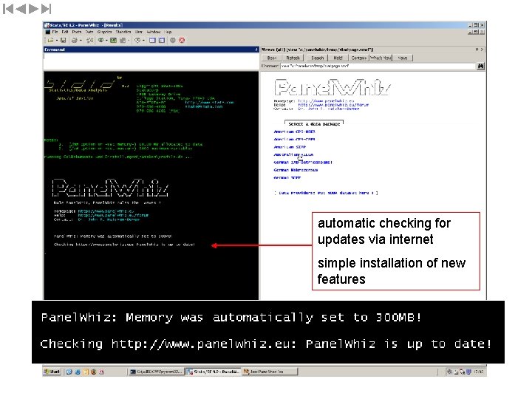Click the Refresh button in Viewer
532x399 pixels.
point(293,58)
